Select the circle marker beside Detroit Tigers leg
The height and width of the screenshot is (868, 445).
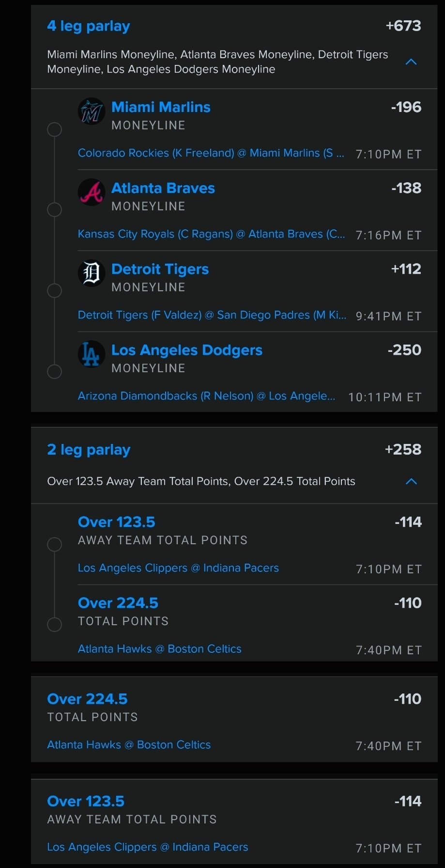[x=54, y=291]
